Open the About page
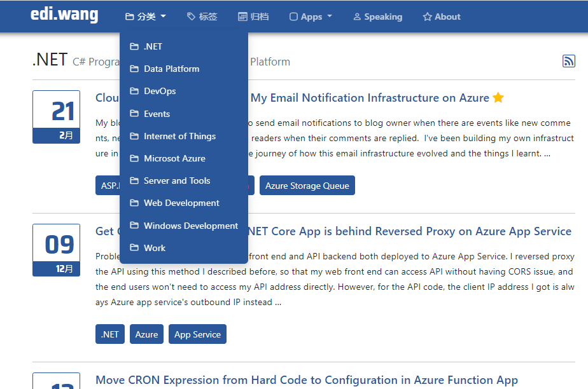 pos(442,17)
